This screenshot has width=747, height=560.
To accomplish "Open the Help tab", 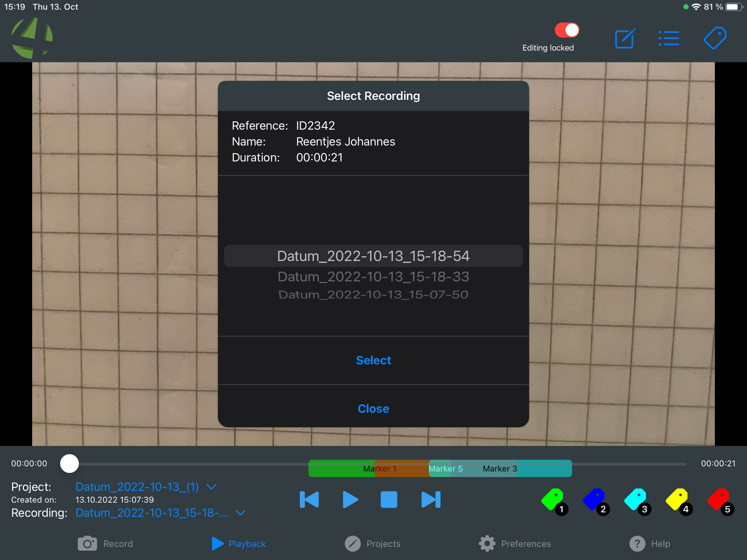I will (649, 544).
